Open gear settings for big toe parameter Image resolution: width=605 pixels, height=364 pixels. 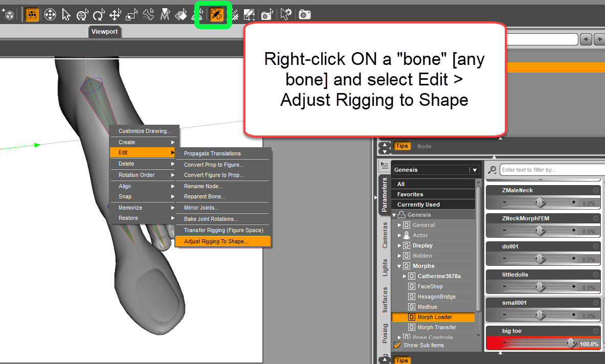click(x=596, y=331)
